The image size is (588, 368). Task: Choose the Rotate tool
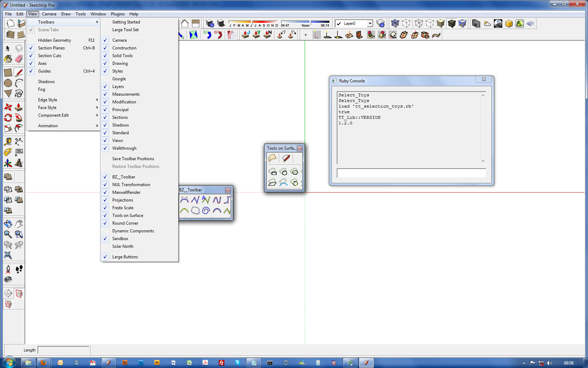tap(8, 118)
